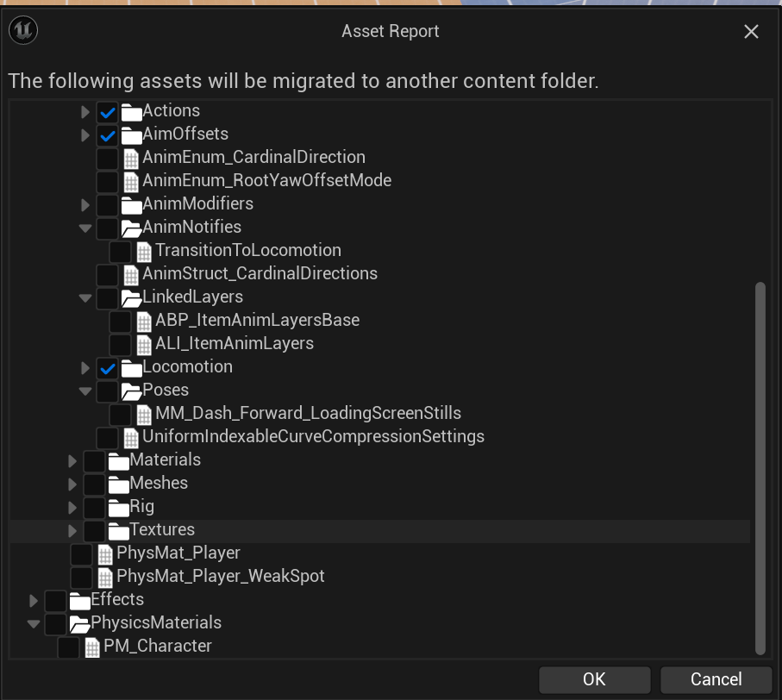Check the AnimModifiers folder checkbox
The image size is (782, 700).
point(107,205)
